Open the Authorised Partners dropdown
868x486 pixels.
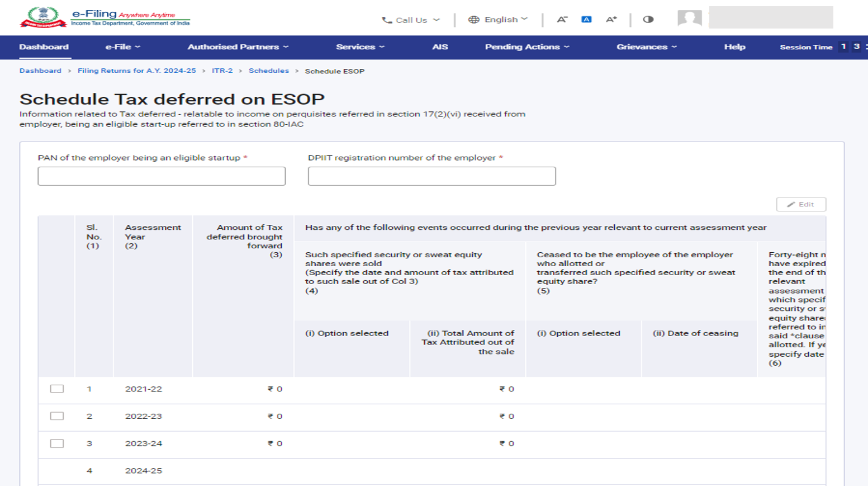pos(238,47)
